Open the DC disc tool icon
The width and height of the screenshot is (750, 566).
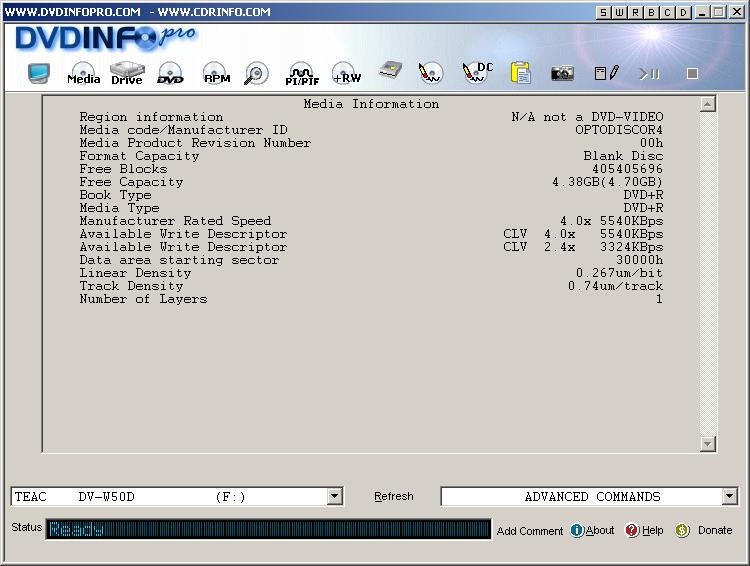[x=477, y=72]
